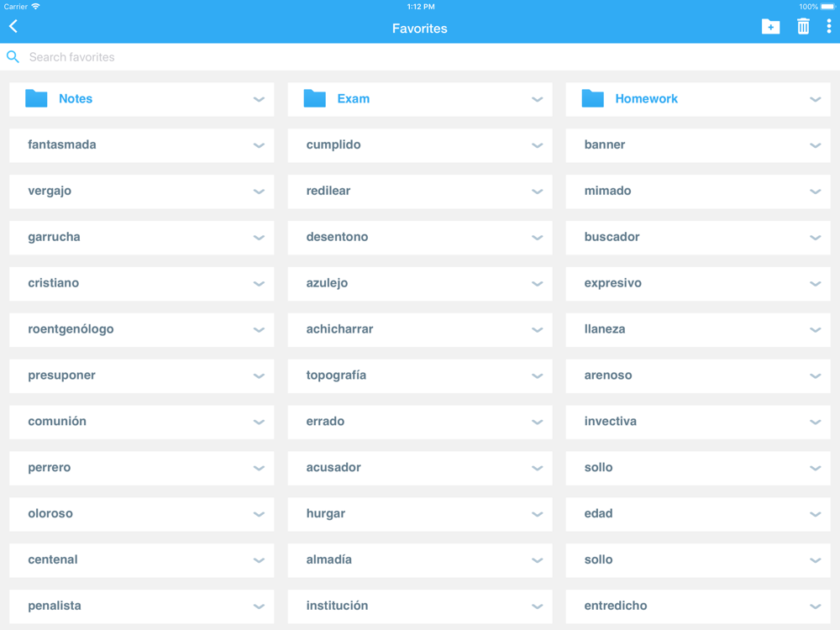
Task: Select the word hurgar
Action: pos(325,514)
